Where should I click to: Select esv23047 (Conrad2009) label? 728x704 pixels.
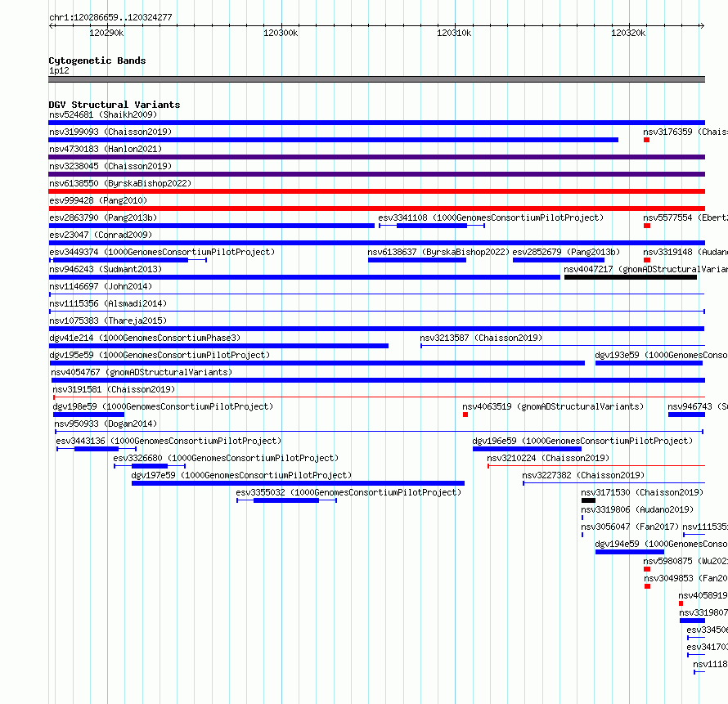coord(101,235)
